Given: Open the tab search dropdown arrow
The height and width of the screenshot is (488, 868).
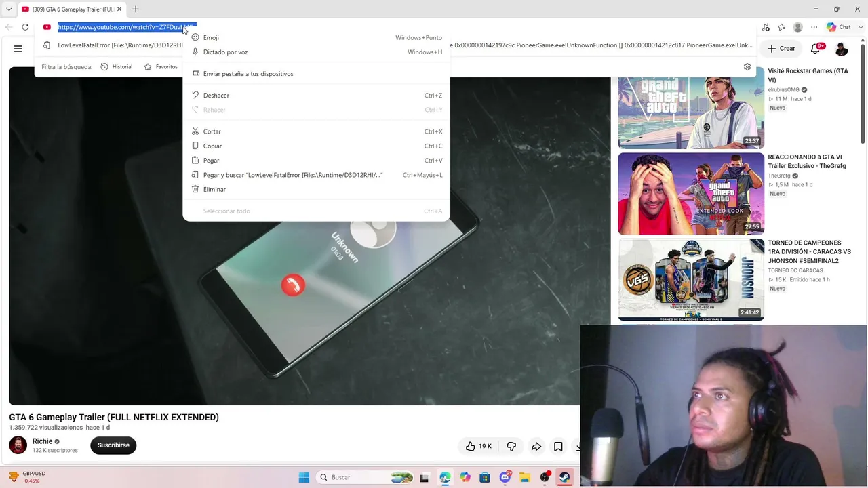Looking at the screenshot, I should (9, 9).
